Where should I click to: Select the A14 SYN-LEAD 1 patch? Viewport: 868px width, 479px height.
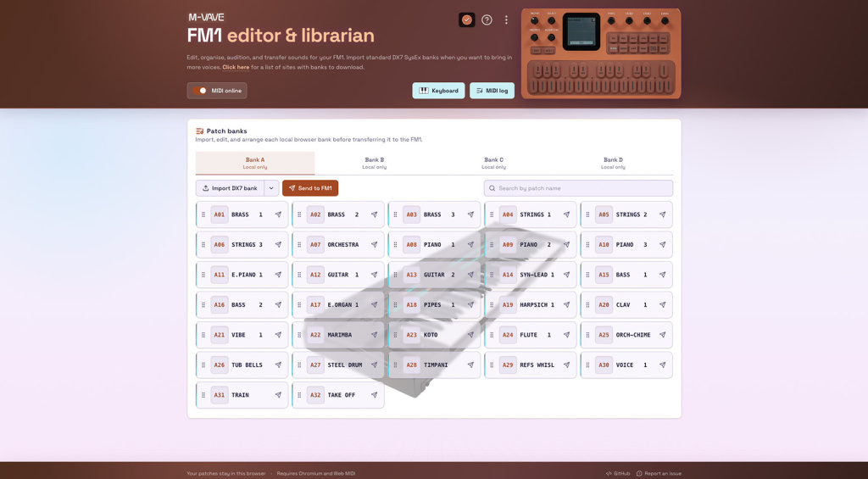[x=531, y=275]
